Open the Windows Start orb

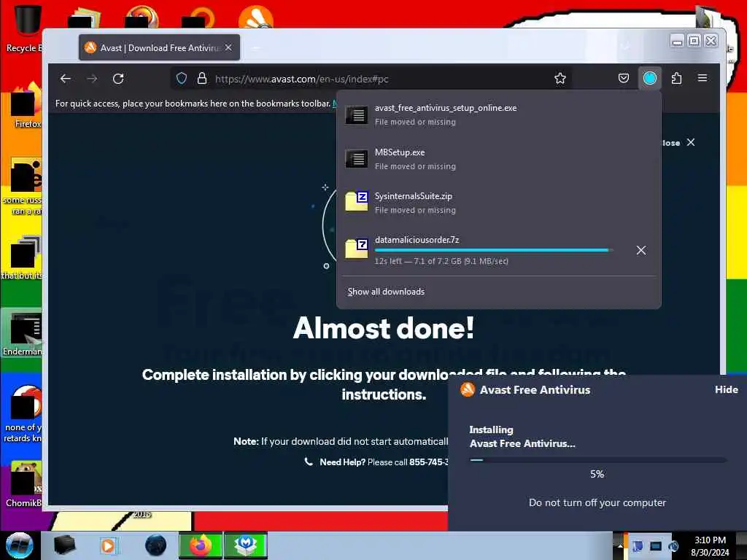point(19,545)
